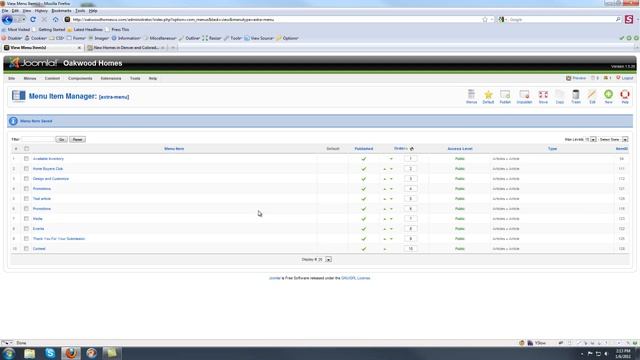Check the Media row checkbox
Image resolution: width=640 pixels, height=360 pixels.
27,219
